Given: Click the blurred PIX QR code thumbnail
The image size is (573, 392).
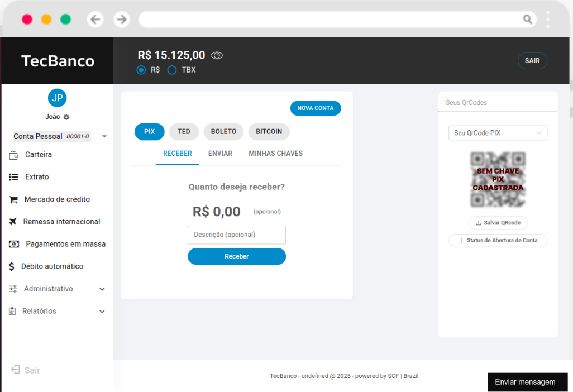Looking at the screenshot, I should 498,179.
